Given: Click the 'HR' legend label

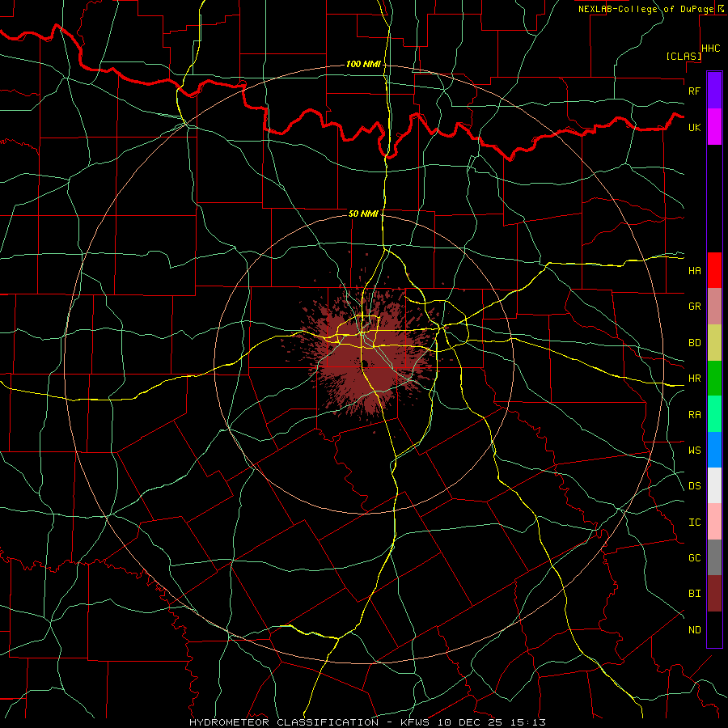Looking at the screenshot, I should tap(694, 379).
